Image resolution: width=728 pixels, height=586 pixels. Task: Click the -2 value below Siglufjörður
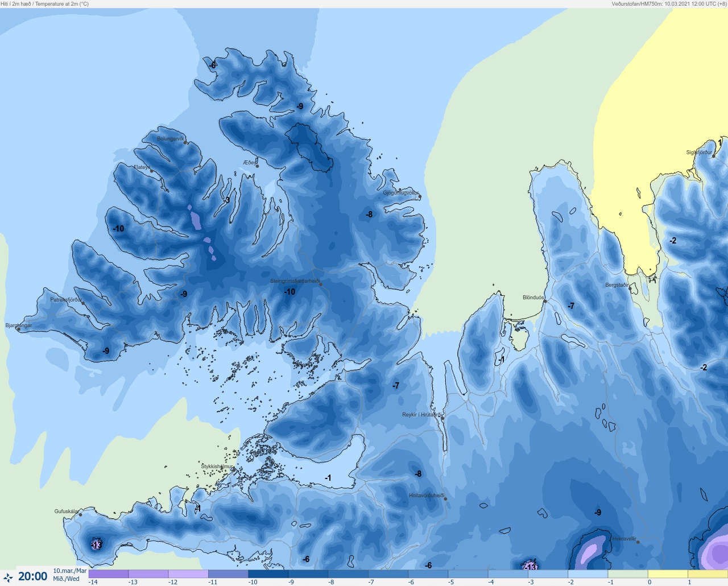(x=673, y=241)
